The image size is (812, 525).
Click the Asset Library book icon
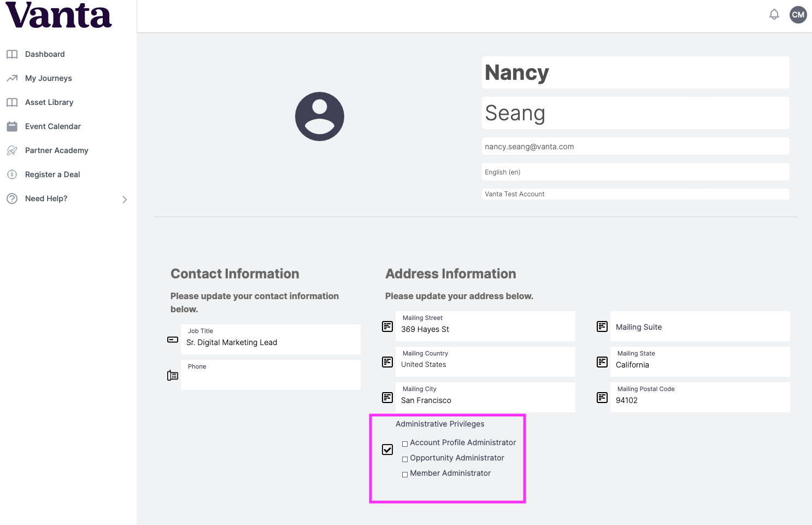tap(12, 102)
